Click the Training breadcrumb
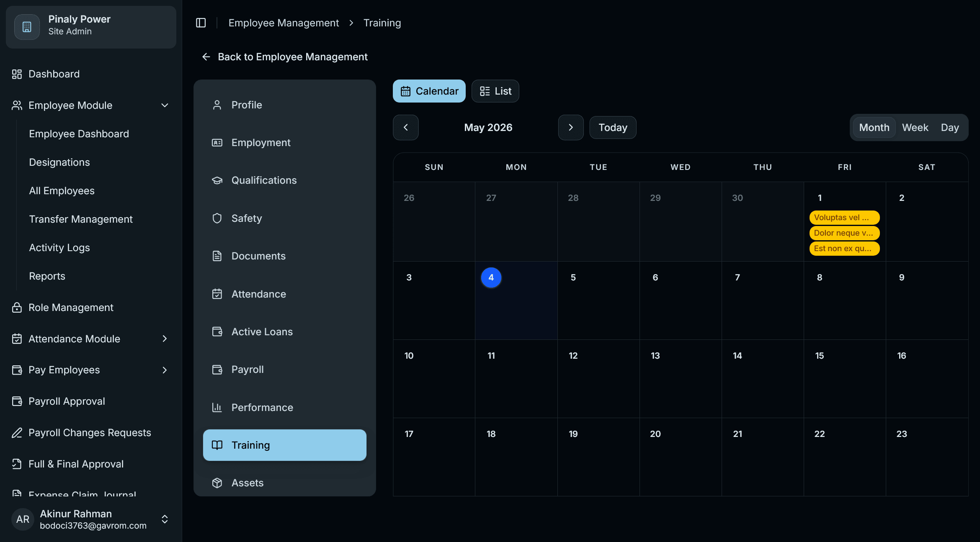The image size is (980, 542). 382,23
